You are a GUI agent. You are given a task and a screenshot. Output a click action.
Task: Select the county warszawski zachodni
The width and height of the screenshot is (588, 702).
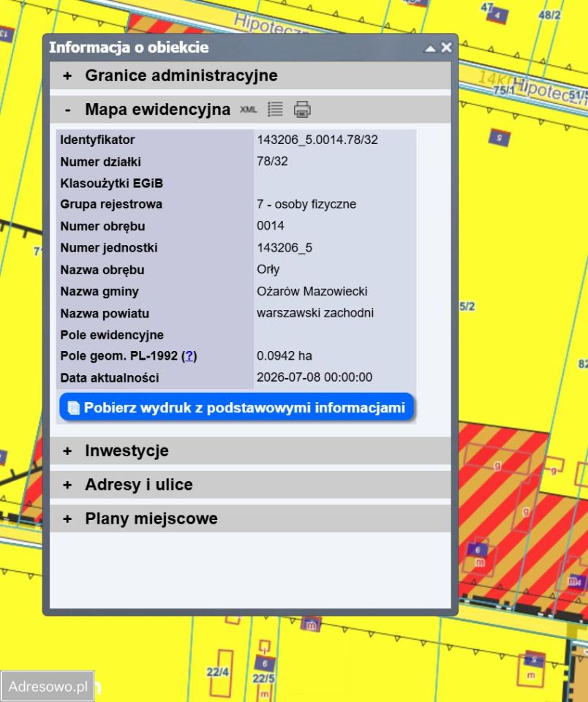[x=315, y=313]
